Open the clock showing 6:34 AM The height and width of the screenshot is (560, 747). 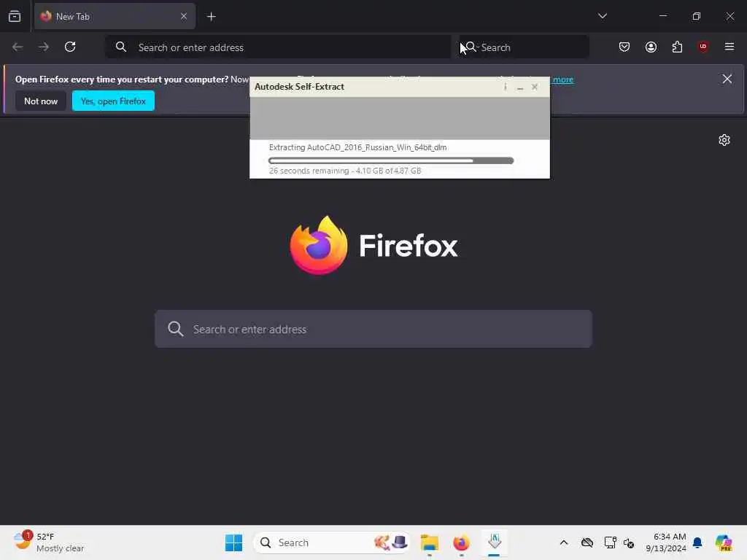(666, 542)
